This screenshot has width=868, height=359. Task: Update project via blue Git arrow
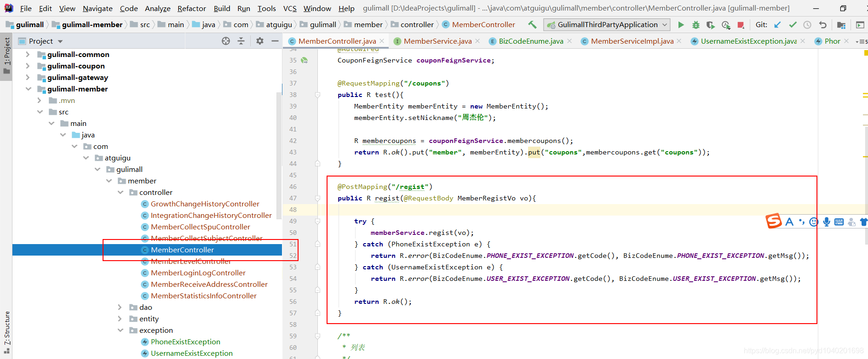pyautogui.click(x=777, y=25)
